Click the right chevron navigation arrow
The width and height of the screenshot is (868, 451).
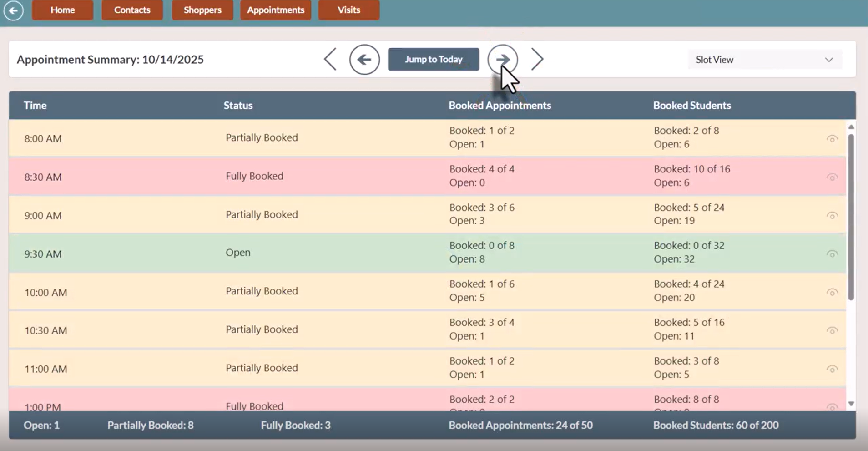[537, 59]
